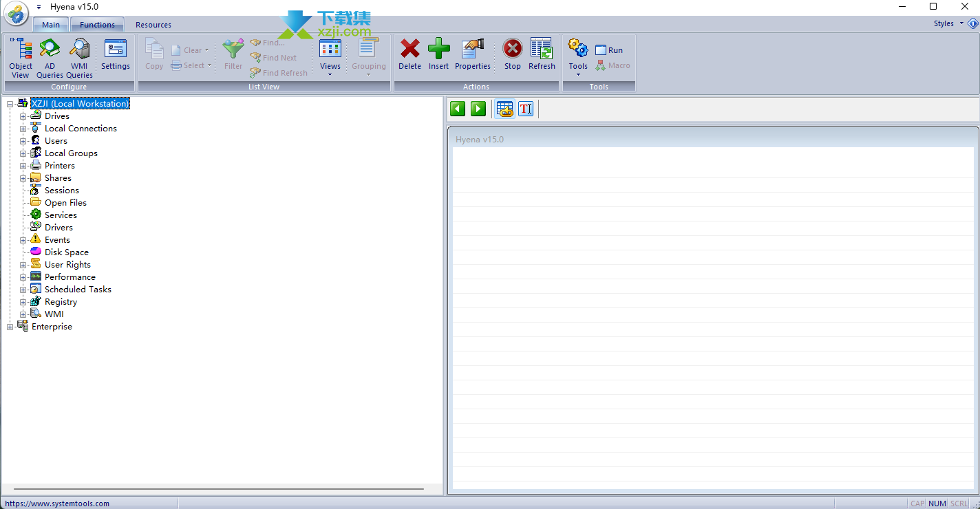
Task: Expand the Printers tree node
Action: click(x=23, y=166)
